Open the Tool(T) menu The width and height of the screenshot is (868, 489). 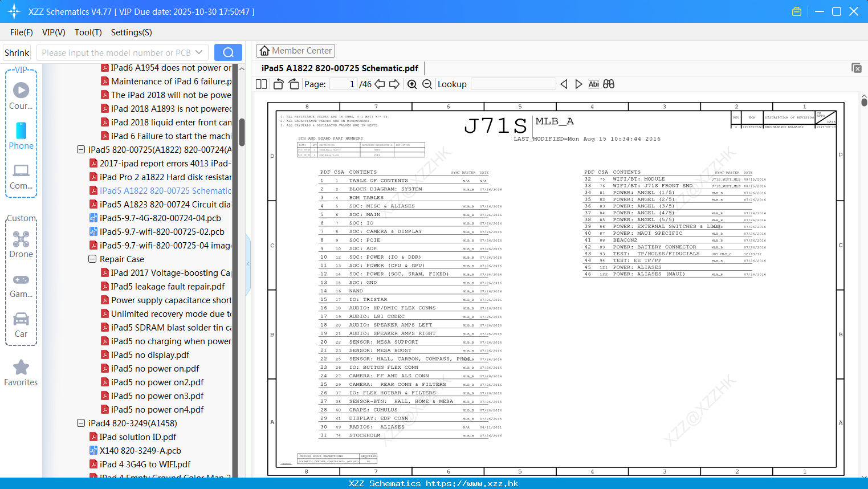tap(88, 32)
